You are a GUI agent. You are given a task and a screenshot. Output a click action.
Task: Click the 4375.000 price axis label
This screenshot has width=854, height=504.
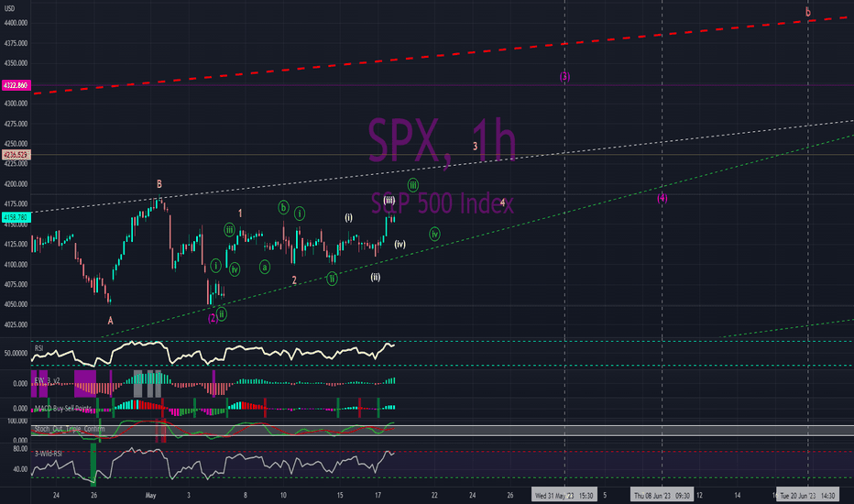click(x=16, y=43)
